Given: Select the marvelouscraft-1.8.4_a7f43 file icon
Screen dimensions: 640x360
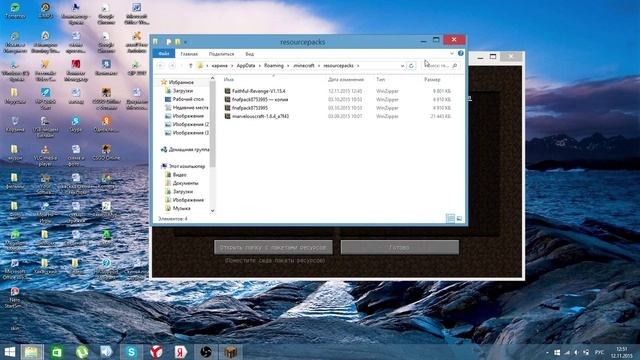Looking at the screenshot, I should [x=227, y=116].
